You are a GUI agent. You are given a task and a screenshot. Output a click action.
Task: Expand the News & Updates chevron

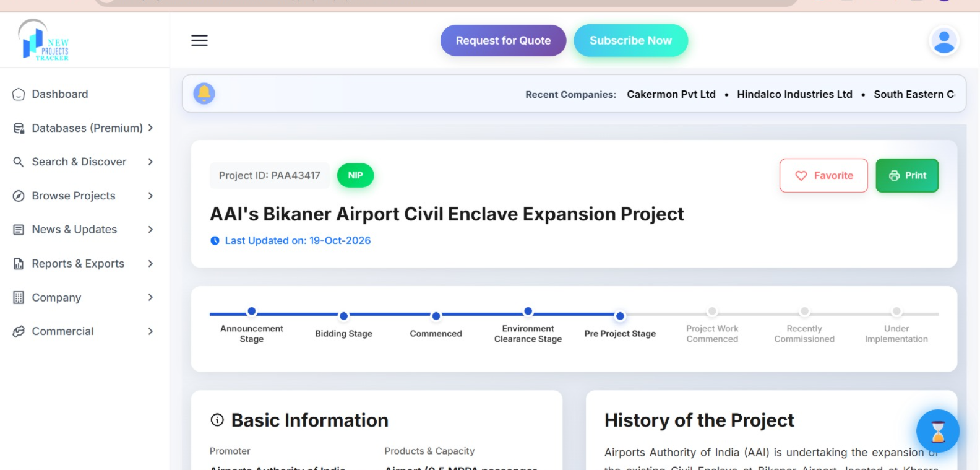click(150, 229)
